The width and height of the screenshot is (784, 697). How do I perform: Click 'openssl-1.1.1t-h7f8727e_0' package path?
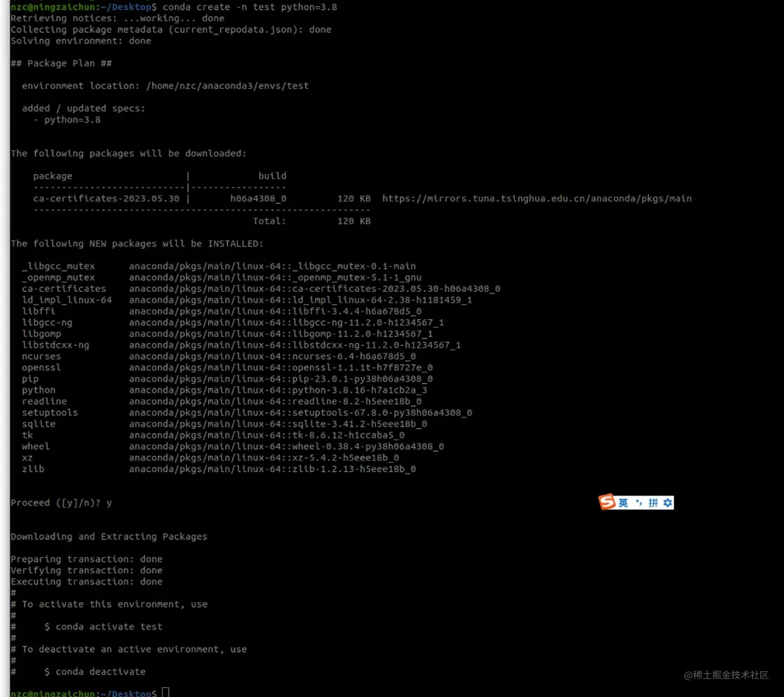click(281, 367)
